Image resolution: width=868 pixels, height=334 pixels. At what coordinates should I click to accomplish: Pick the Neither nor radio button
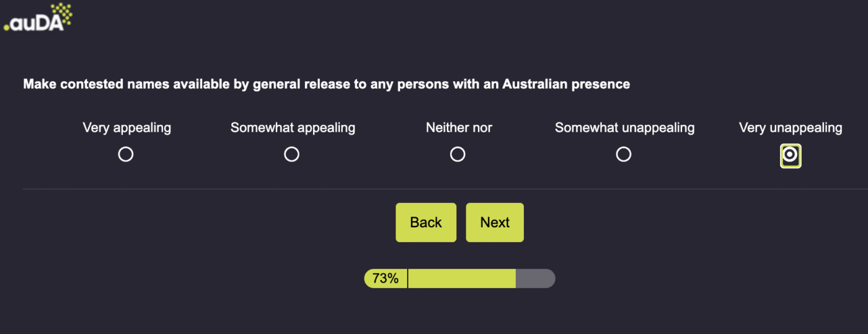click(458, 155)
